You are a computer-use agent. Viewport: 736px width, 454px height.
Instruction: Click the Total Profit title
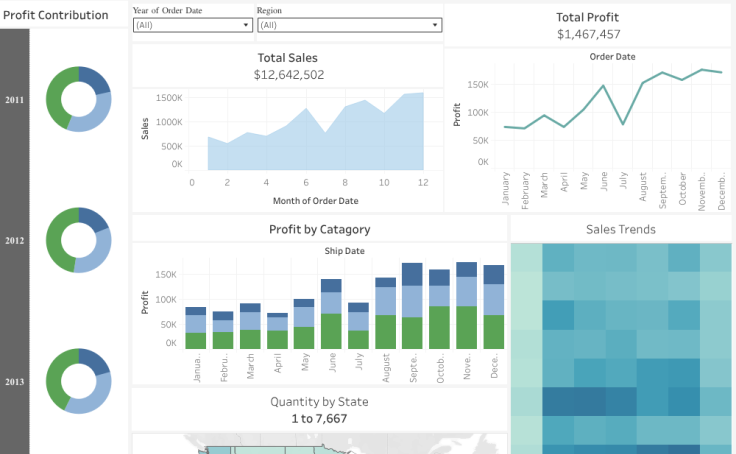587,17
